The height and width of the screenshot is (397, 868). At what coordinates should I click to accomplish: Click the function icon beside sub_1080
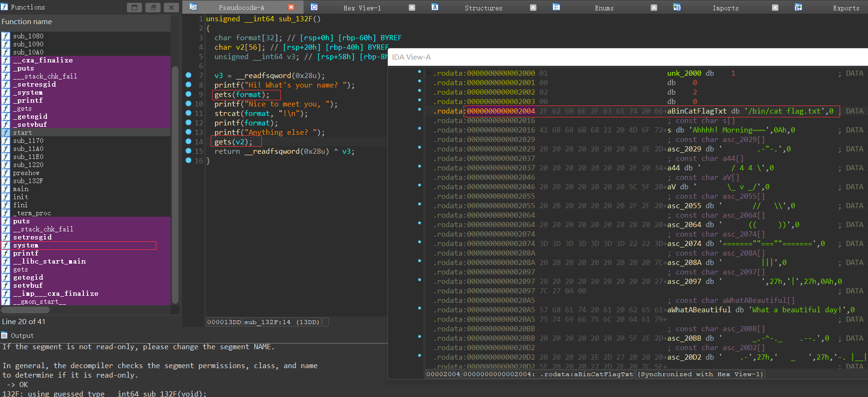tap(6, 36)
